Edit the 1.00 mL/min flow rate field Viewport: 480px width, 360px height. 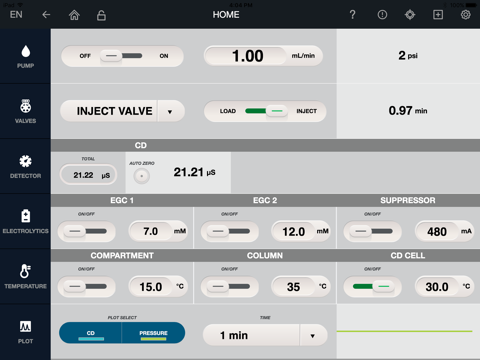(x=263, y=56)
